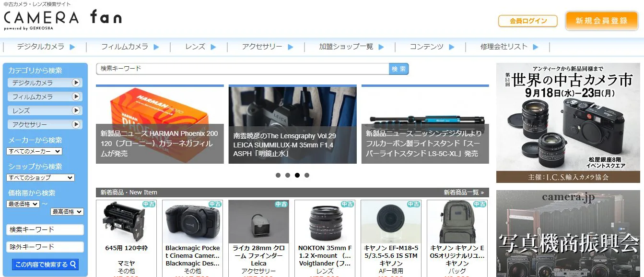Open the 加盟ショップ一覧 navigation menu

click(351, 47)
